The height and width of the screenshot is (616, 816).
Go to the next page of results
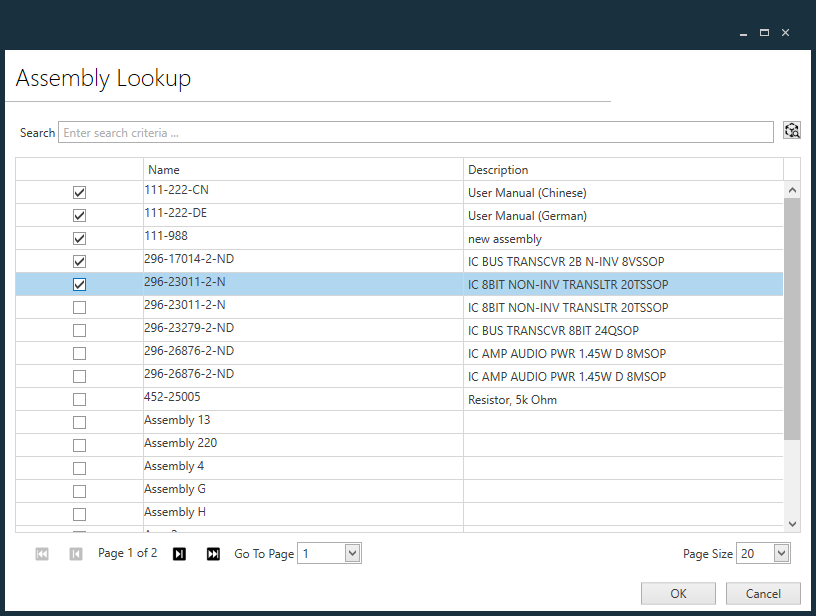(x=178, y=553)
